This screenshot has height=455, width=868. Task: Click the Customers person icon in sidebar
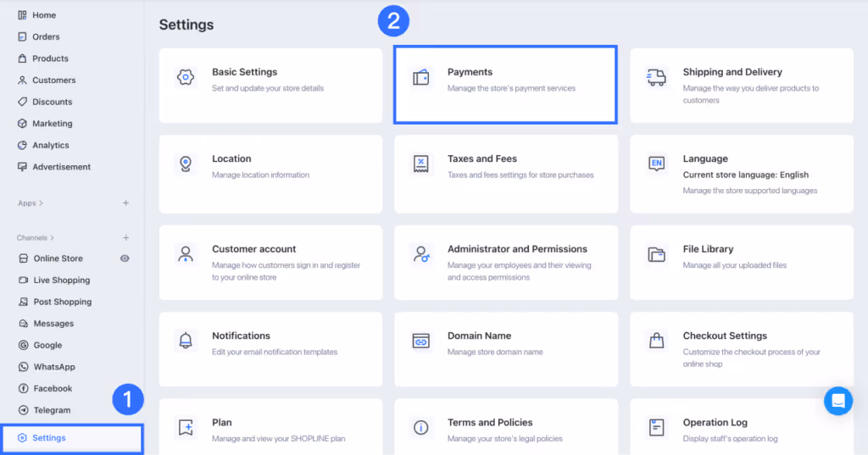click(x=22, y=80)
